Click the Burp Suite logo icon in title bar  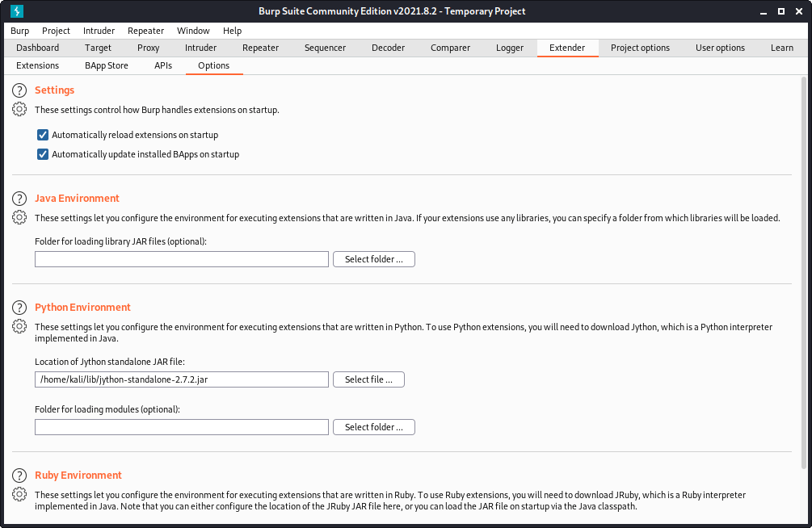[x=17, y=10]
